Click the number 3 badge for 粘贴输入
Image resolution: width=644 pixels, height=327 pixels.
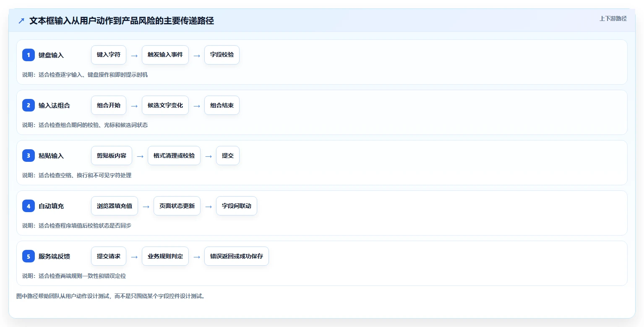[29, 156]
